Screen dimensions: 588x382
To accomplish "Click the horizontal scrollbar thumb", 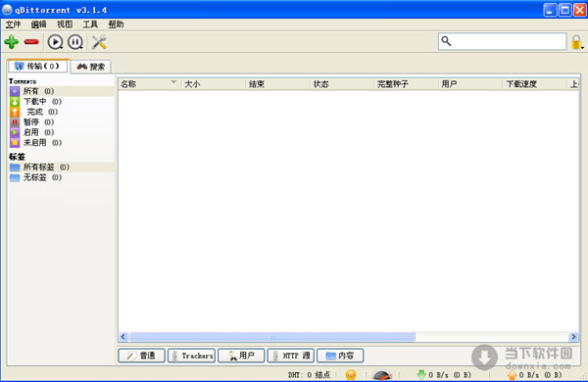I will tap(272, 337).
